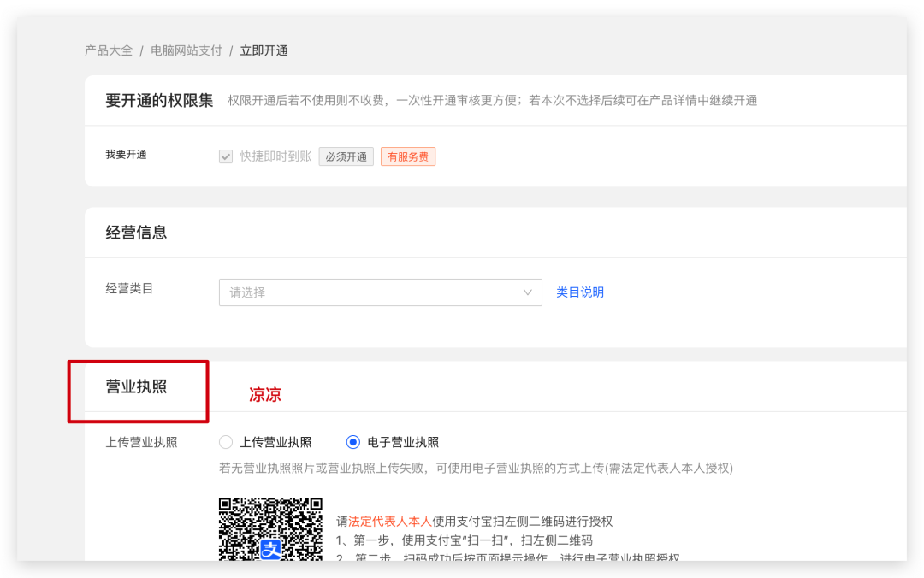Open the 类目说明 category explanation link
Screen dimensions: 924x578
click(x=579, y=292)
